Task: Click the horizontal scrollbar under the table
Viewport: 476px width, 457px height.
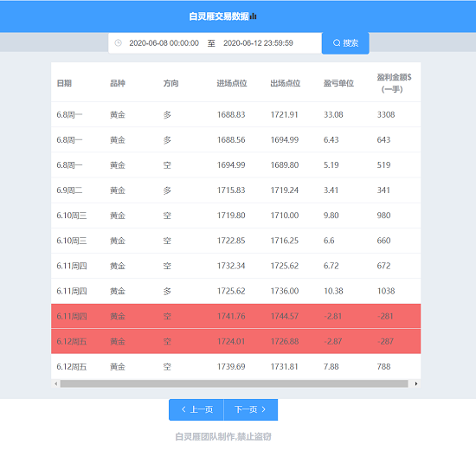Action: 234,383
